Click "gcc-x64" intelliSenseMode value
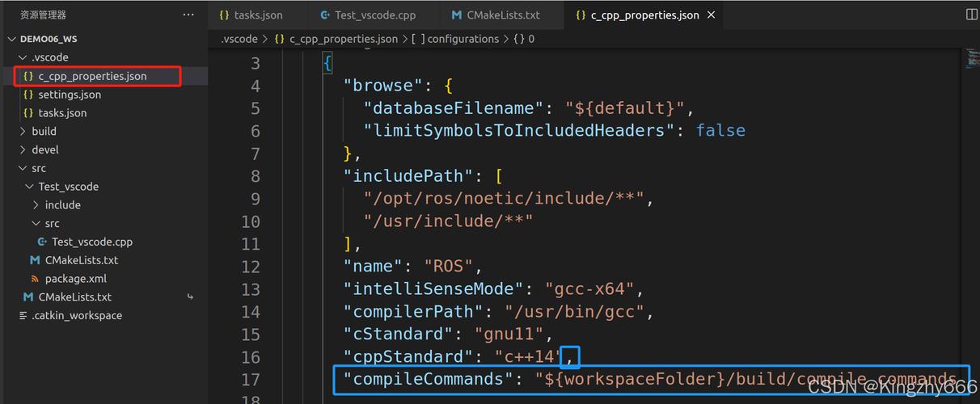The width and height of the screenshot is (980, 404). 589,289
